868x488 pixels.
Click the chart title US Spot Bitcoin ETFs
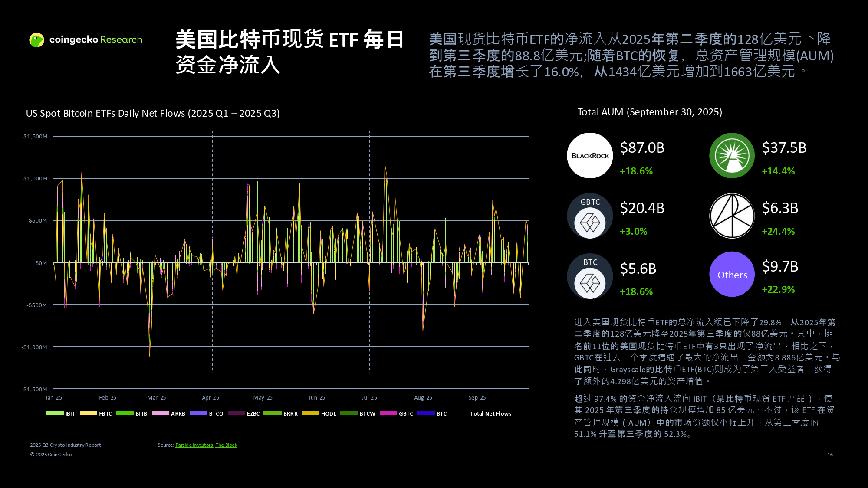(x=153, y=114)
